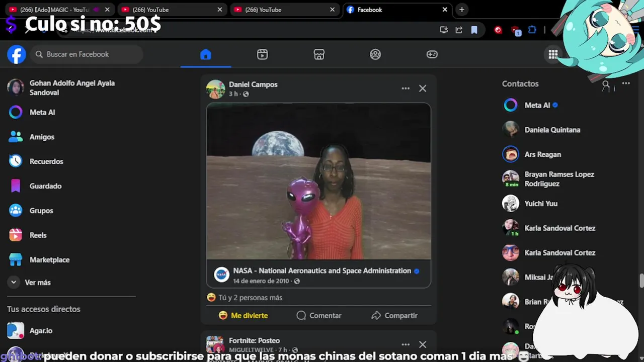Open the Groups tab icon in top bar

375,54
